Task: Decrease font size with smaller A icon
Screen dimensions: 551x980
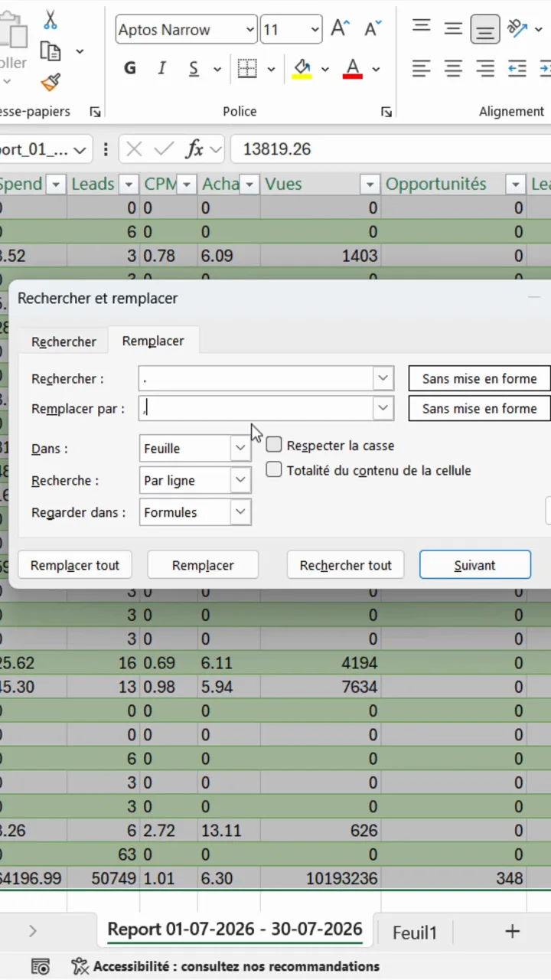Action: tap(373, 30)
